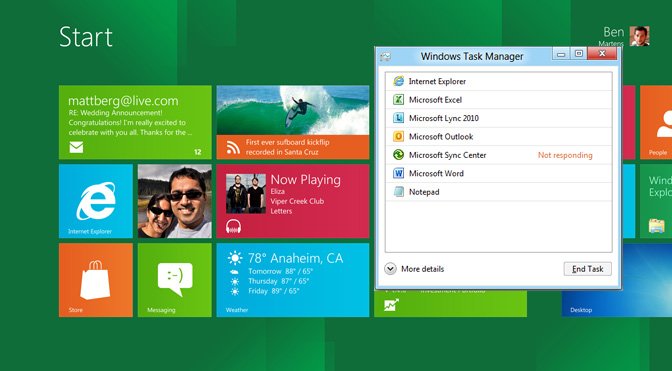
Task: Select the Internet Explorer icon in Task Manager
Action: [x=399, y=81]
